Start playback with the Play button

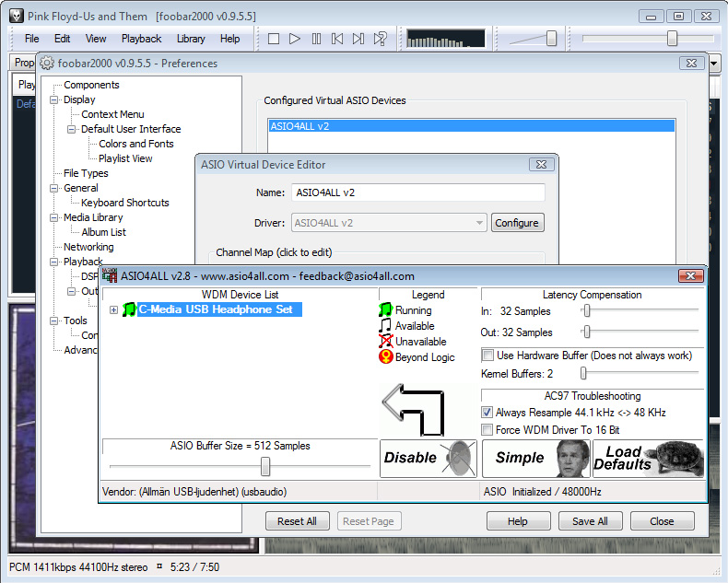click(x=294, y=39)
